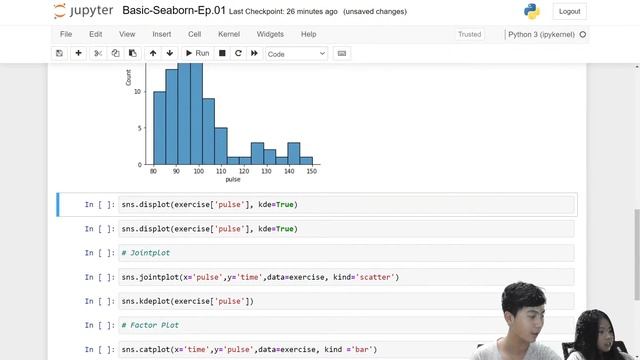
Task: Open the Kernel menu
Action: coord(229,34)
